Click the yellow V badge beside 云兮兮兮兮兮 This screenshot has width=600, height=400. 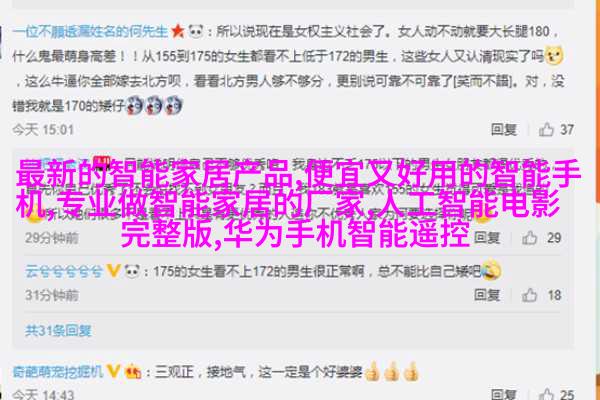(114, 271)
